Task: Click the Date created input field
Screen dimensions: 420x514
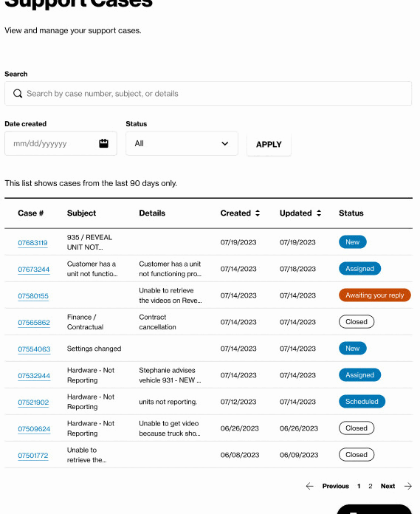Action: 61,143
